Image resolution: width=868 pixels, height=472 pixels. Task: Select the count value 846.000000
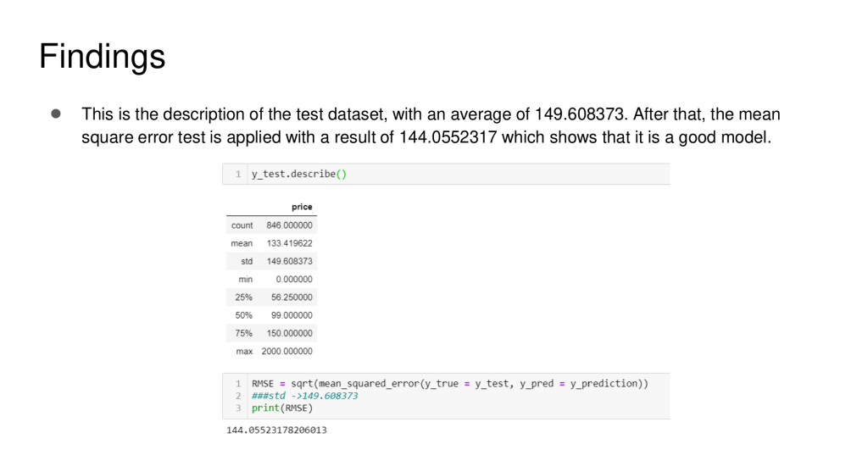coord(289,225)
